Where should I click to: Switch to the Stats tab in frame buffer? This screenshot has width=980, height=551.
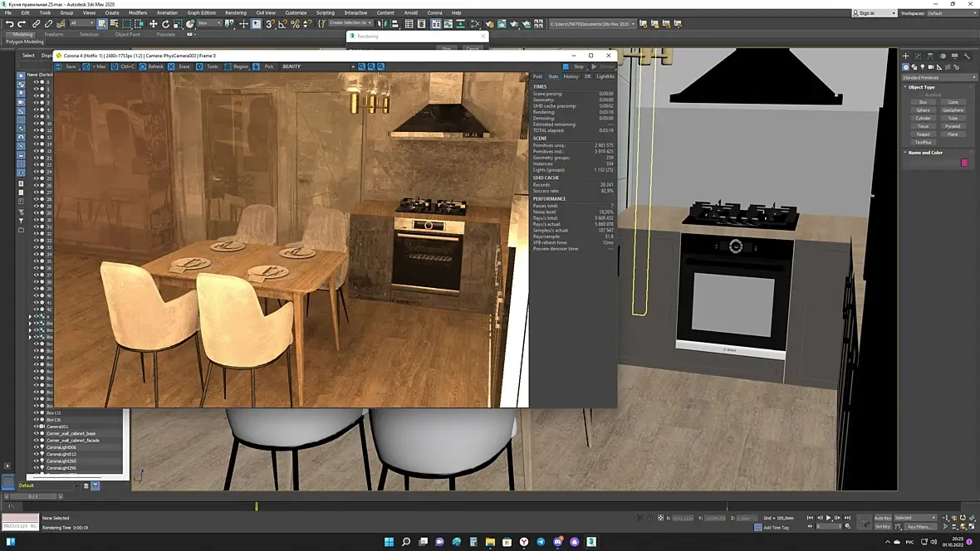[x=553, y=76]
